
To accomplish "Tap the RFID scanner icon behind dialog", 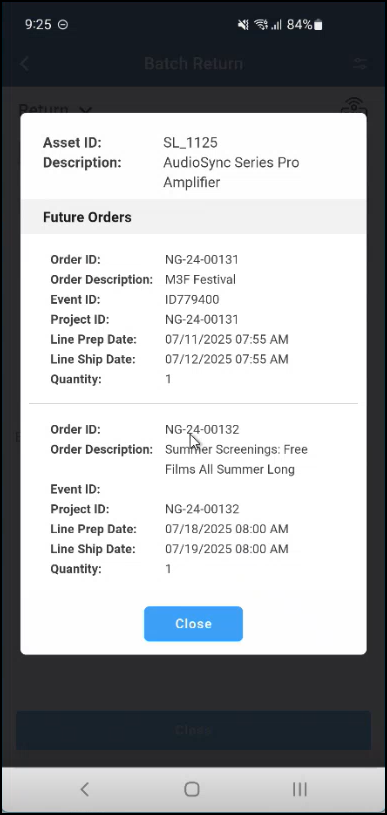I will [x=354, y=106].
